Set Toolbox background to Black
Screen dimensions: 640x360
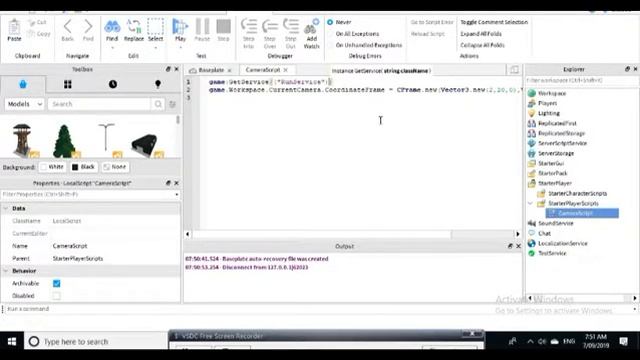click(x=83, y=167)
